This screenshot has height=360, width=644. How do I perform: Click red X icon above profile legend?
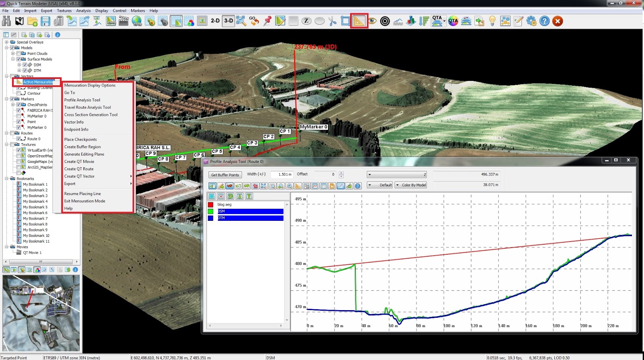coord(221,196)
